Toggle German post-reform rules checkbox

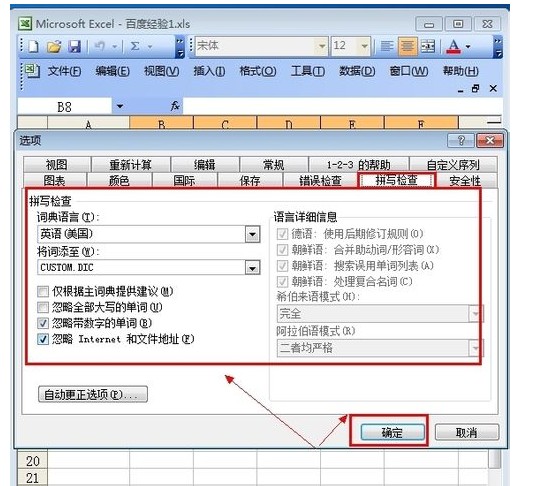click(282, 234)
